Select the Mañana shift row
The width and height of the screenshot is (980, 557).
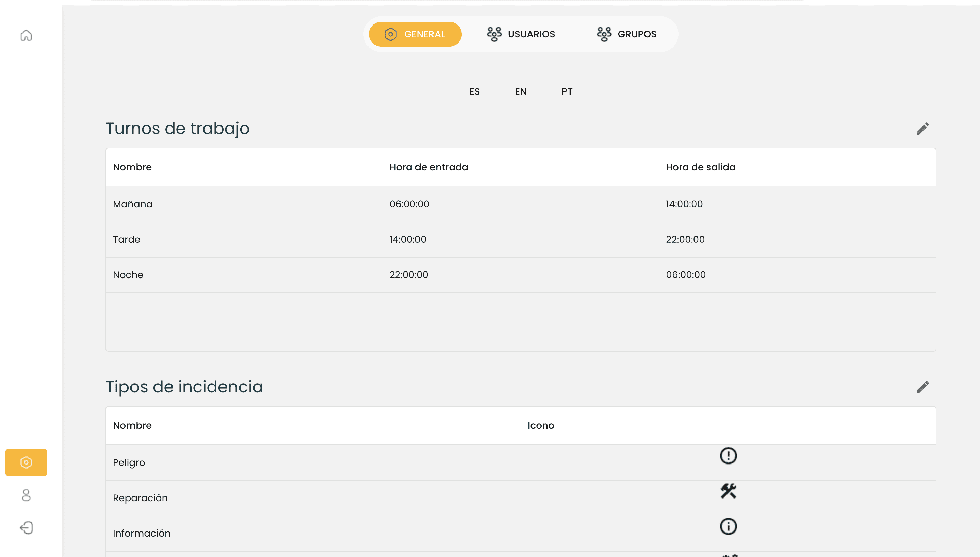(521, 204)
